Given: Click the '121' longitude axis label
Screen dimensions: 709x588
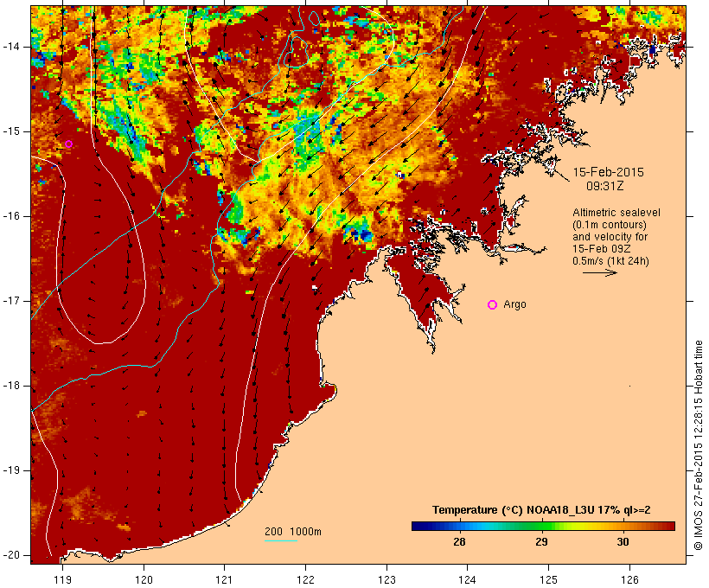Looking at the screenshot, I should click(224, 579).
